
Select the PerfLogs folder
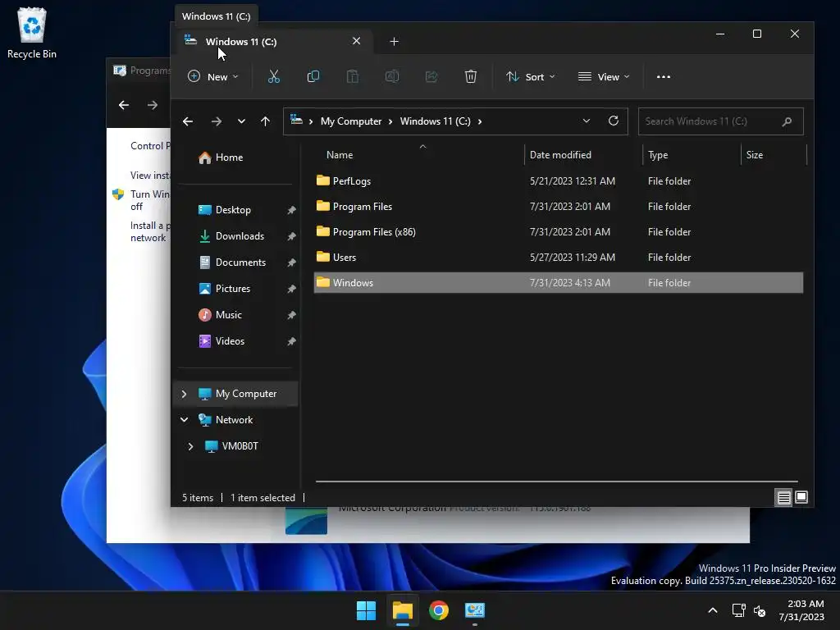[558, 181]
